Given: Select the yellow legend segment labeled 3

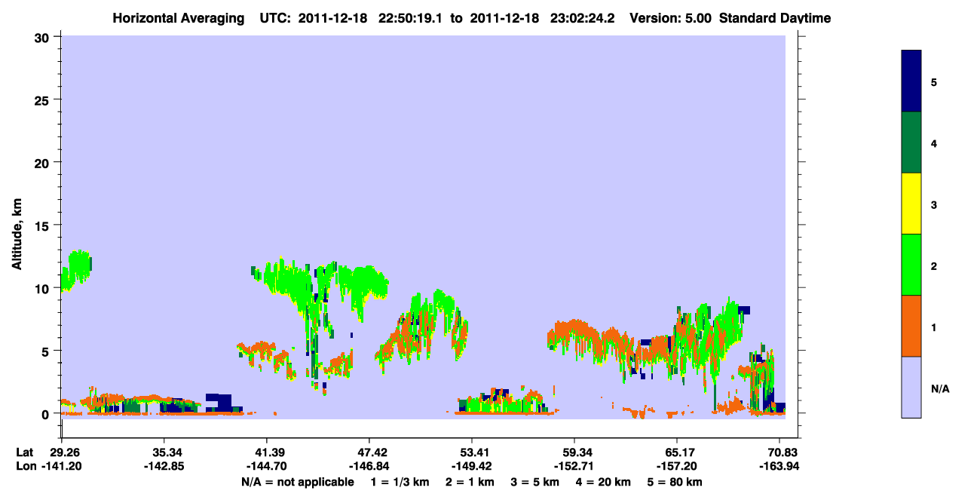Looking at the screenshot, I should [x=911, y=204].
